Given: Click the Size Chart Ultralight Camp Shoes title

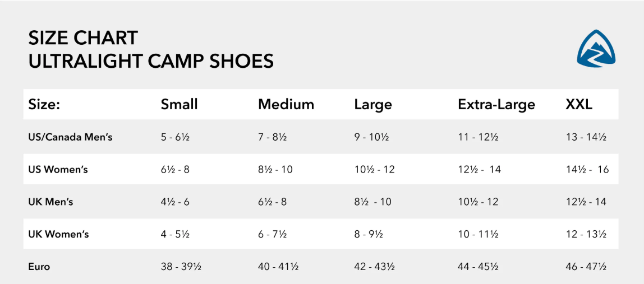Looking at the screenshot, I should pyautogui.click(x=151, y=49).
